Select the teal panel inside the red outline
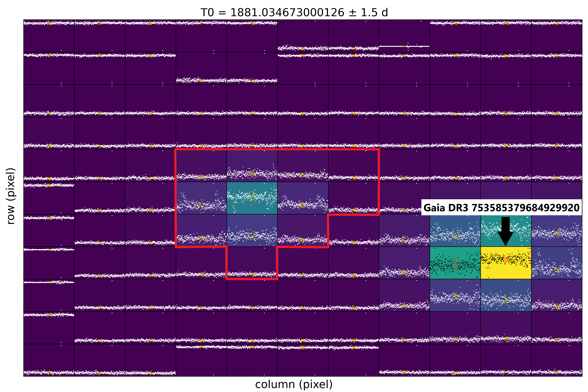 click(252, 198)
